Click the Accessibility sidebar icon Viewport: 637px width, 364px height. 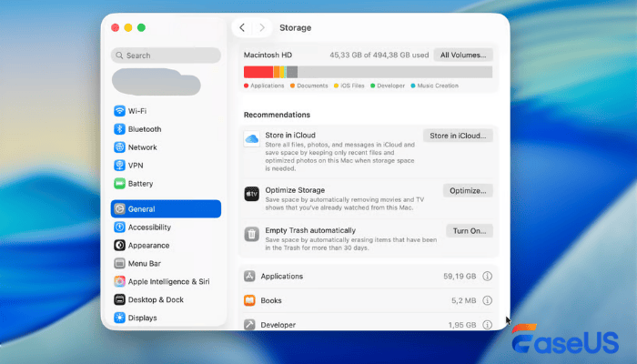[x=119, y=227]
